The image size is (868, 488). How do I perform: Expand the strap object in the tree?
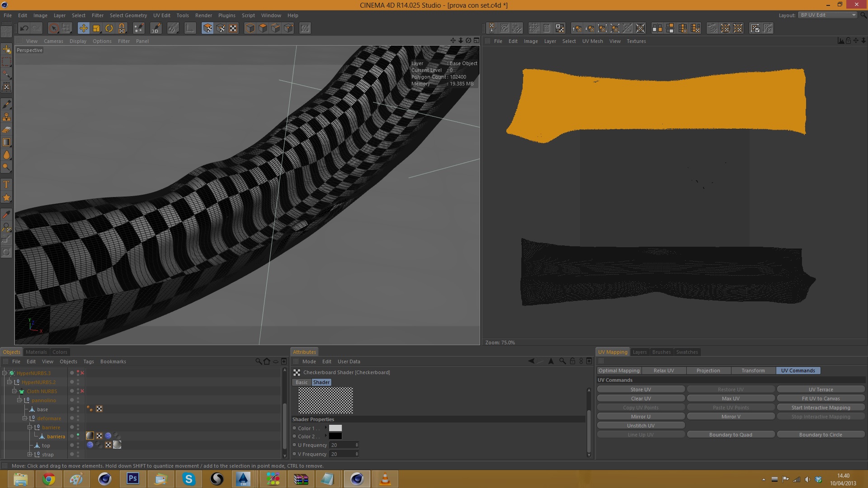(30, 454)
